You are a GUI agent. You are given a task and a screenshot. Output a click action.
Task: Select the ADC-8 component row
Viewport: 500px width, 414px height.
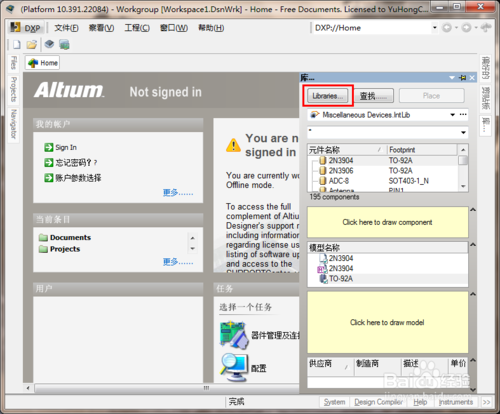click(383, 181)
